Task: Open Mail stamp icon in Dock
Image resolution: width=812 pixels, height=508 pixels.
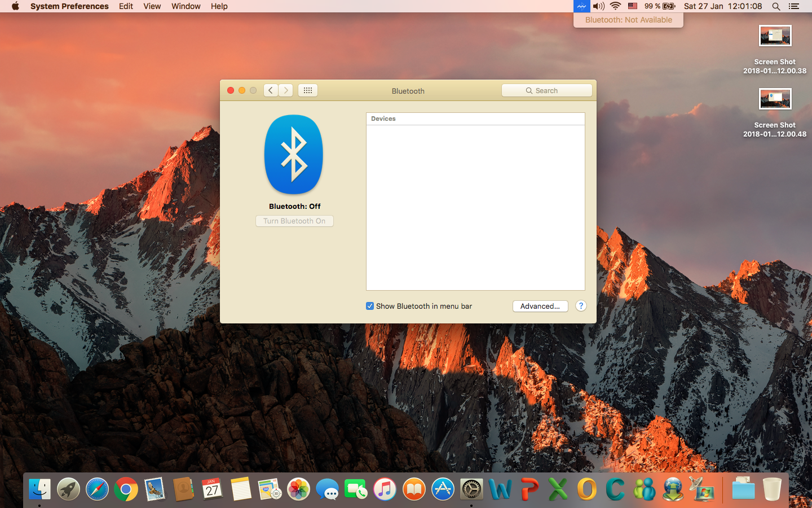Action: pyautogui.click(x=155, y=489)
